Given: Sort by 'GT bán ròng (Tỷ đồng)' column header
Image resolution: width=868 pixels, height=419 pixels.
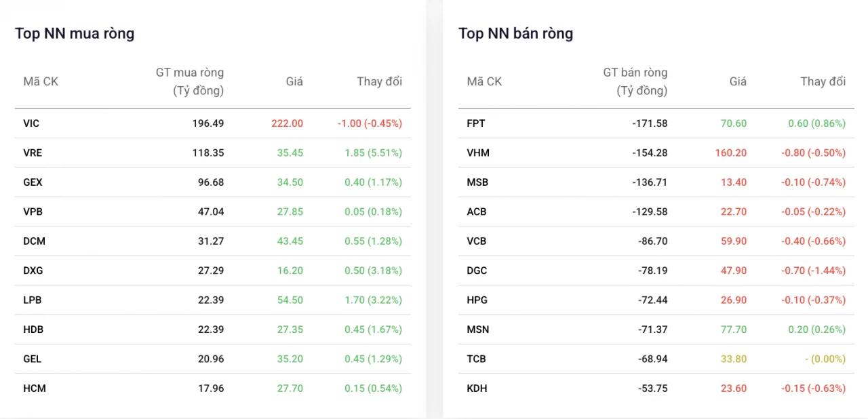Looking at the screenshot, I should point(635,81).
